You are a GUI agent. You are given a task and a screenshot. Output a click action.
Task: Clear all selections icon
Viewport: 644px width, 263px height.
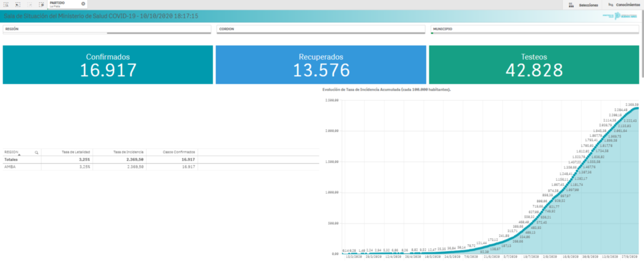click(x=41, y=4)
